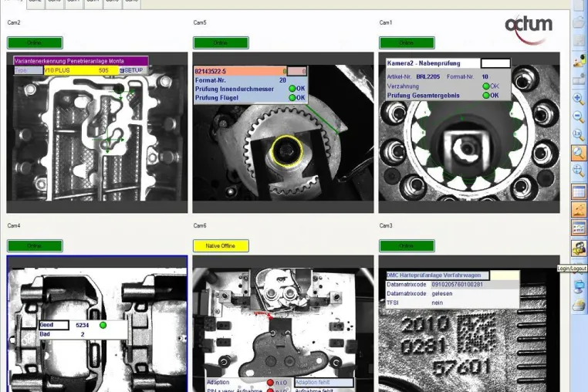Click the zoom-to-fit crosshair magnifier icon
588x392 pixels.
pyautogui.click(x=579, y=171)
